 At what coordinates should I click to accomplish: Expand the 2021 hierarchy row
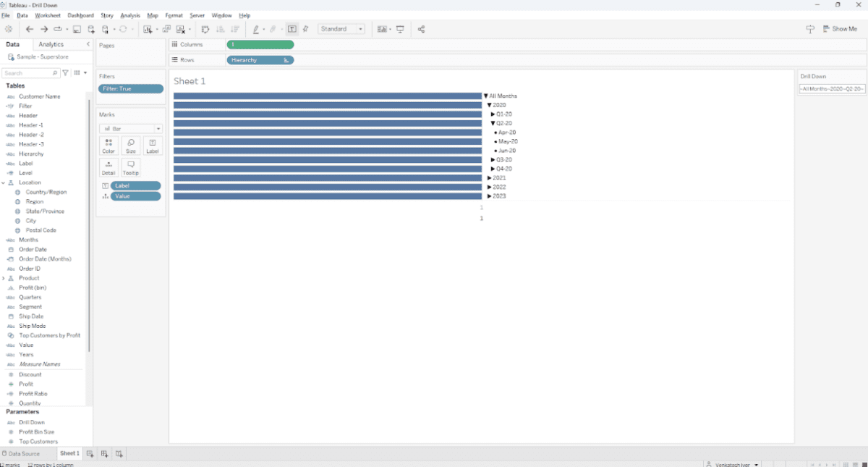(489, 177)
